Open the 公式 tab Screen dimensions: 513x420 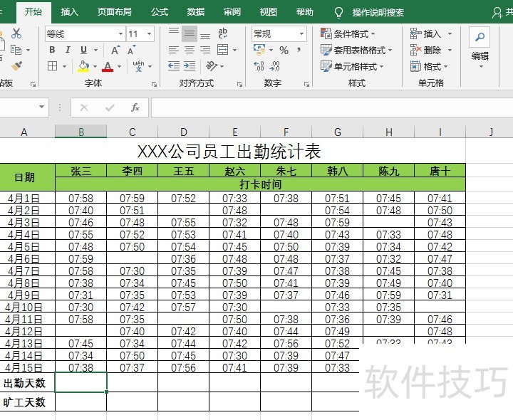coord(160,12)
